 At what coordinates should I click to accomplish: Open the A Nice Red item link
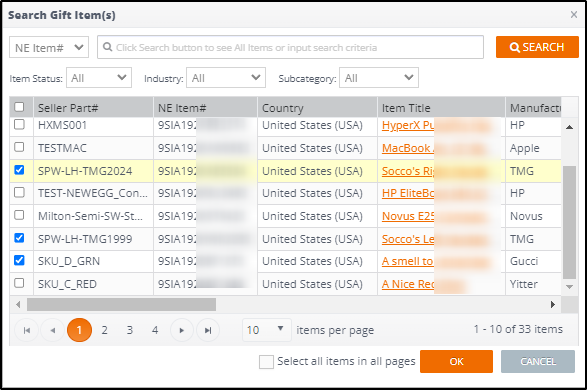click(408, 284)
